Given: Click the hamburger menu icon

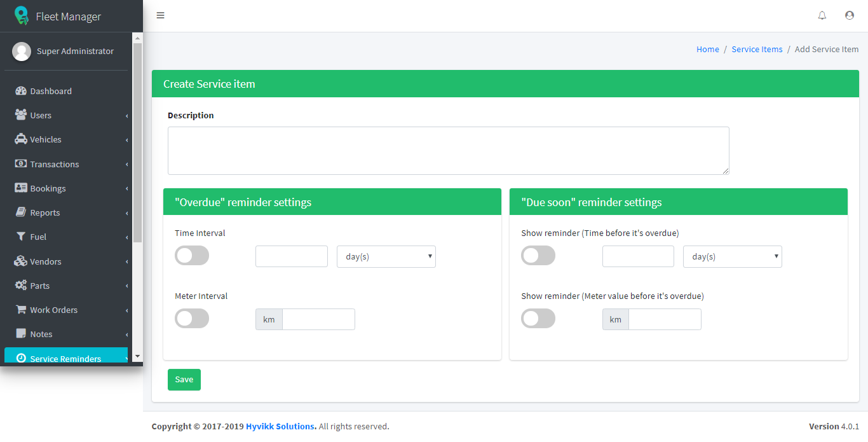Looking at the screenshot, I should 160,15.
